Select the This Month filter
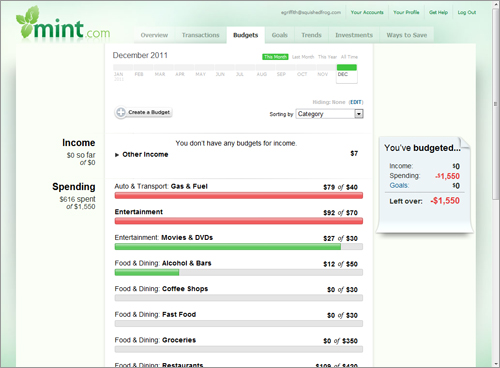The width and height of the screenshot is (500, 368). click(275, 57)
